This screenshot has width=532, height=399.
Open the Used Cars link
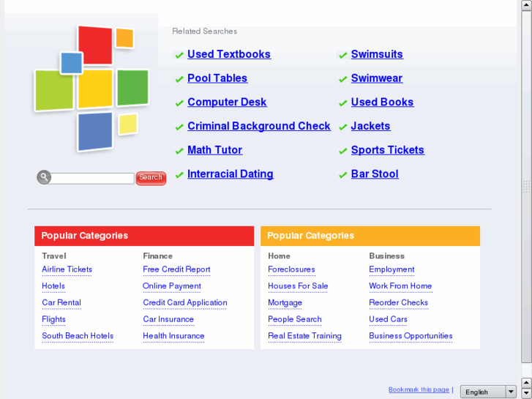click(x=388, y=319)
